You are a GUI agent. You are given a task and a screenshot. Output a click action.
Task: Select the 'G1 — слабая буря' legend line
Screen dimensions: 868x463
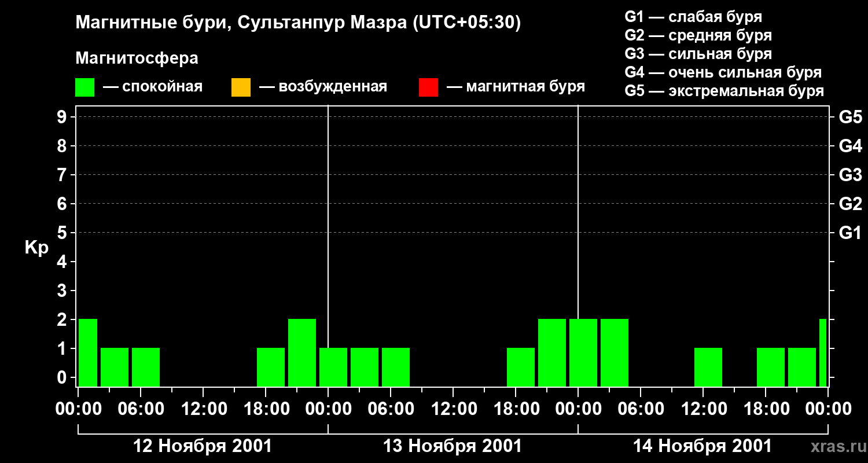(x=693, y=17)
